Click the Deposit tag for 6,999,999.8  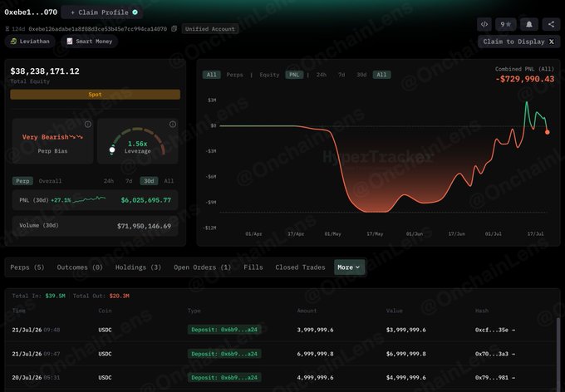(x=224, y=354)
